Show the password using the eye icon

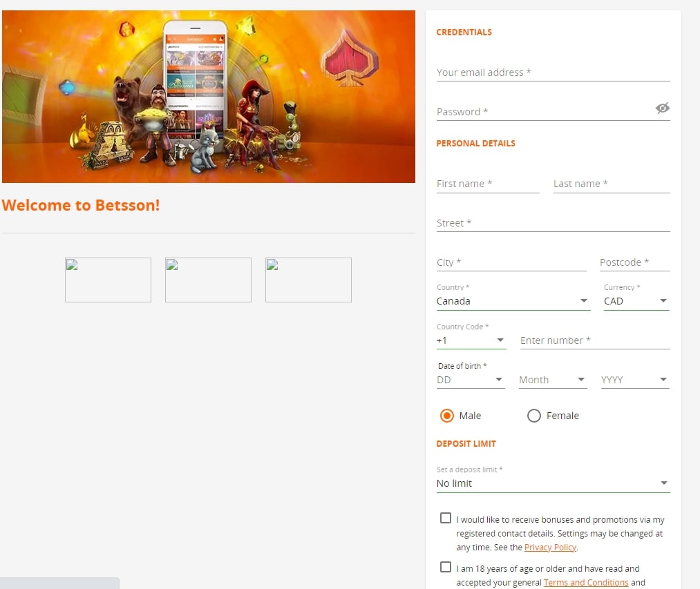(x=663, y=108)
